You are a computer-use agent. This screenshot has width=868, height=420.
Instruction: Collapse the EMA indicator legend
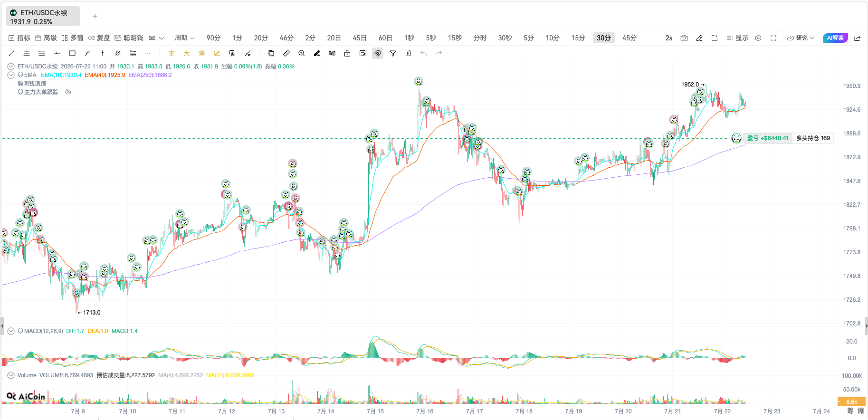[x=11, y=75]
